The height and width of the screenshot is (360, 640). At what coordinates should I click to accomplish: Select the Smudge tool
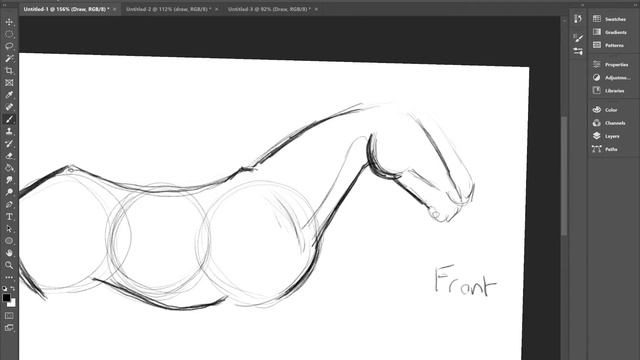9,180
